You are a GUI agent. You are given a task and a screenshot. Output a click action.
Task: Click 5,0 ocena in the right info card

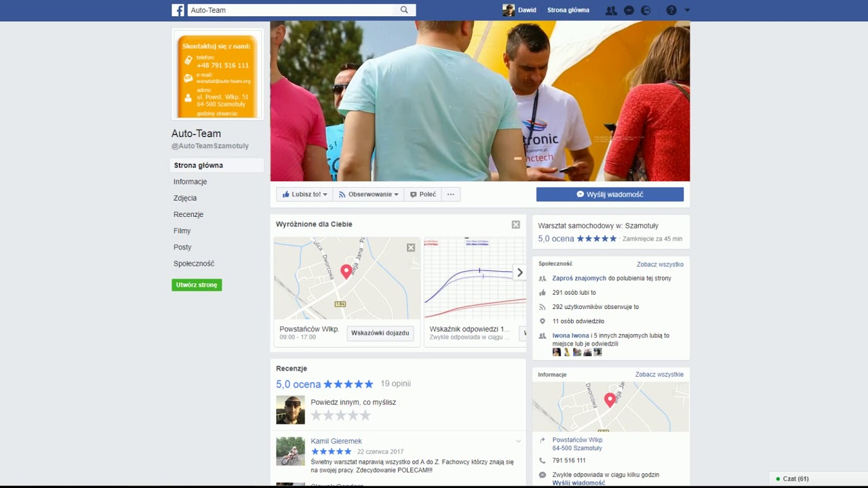(x=556, y=239)
